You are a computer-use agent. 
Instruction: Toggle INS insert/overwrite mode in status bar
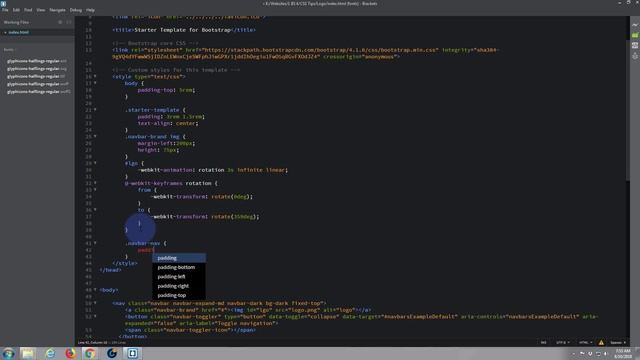tap(543, 342)
